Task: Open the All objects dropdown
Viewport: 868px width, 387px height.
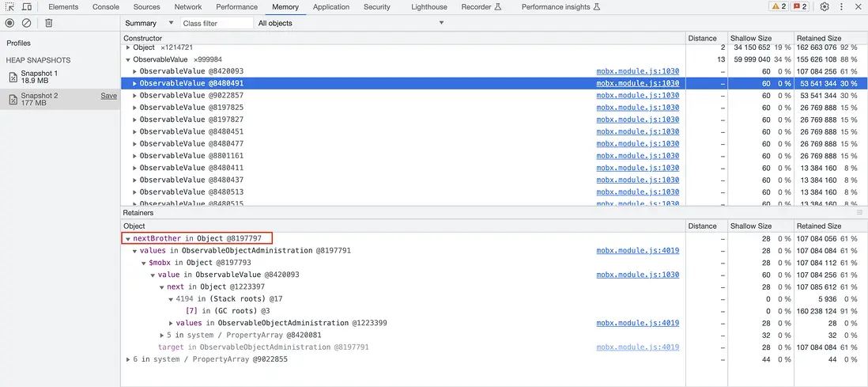Action: pyautogui.click(x=351, y=23)
